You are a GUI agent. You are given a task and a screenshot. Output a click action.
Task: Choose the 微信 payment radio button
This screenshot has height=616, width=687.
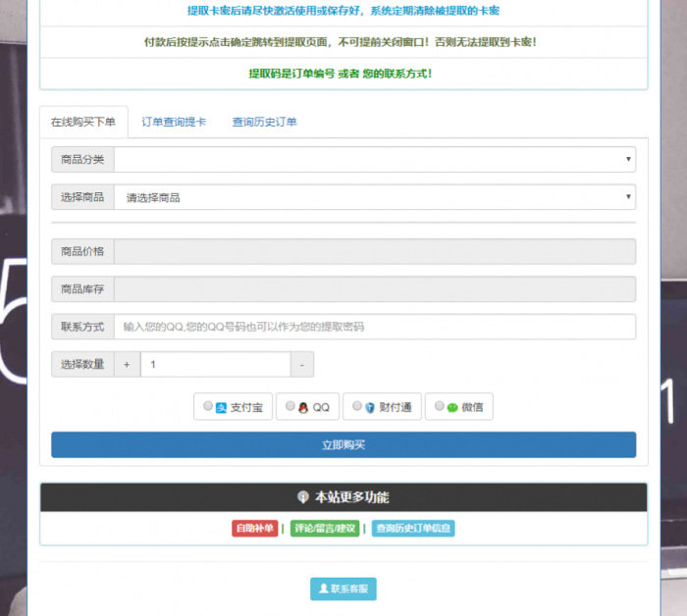pyautogui.click(x=440, y=406)
